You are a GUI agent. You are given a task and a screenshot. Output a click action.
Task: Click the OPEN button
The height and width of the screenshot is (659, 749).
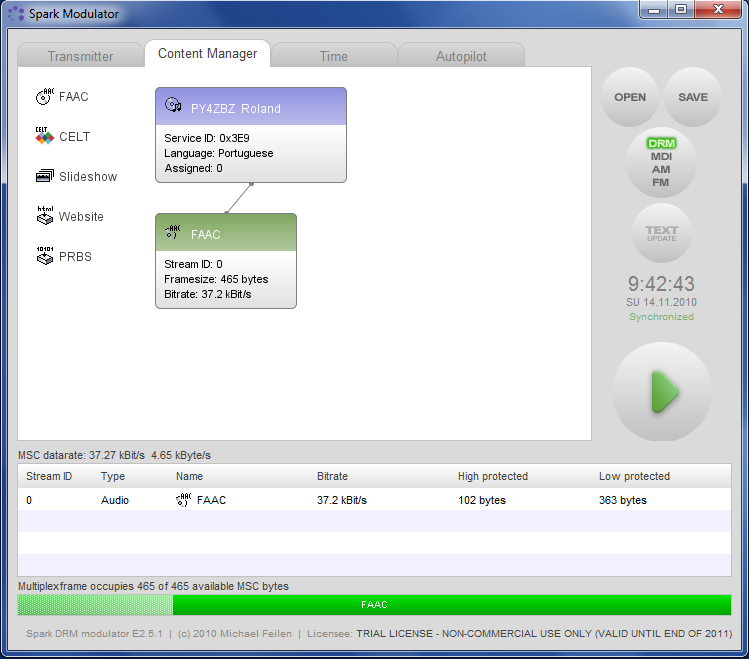click(x=630, y=97)
